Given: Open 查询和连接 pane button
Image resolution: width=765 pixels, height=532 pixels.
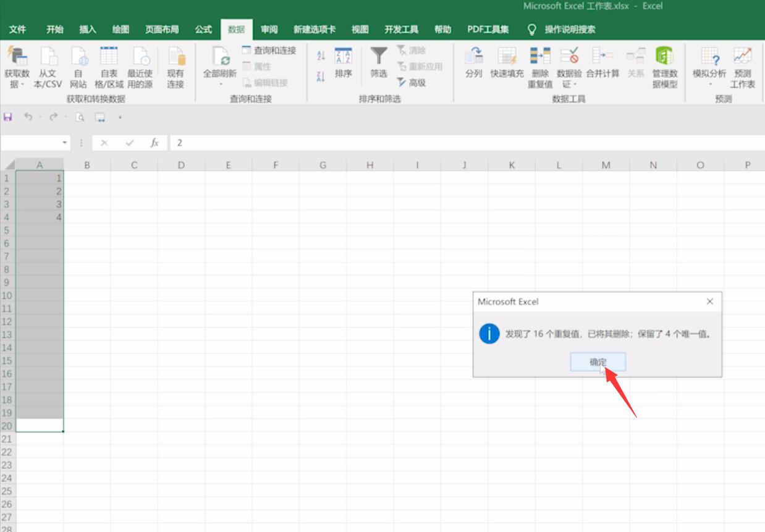Looking at the screenshot, I should [x=269, y=50].
